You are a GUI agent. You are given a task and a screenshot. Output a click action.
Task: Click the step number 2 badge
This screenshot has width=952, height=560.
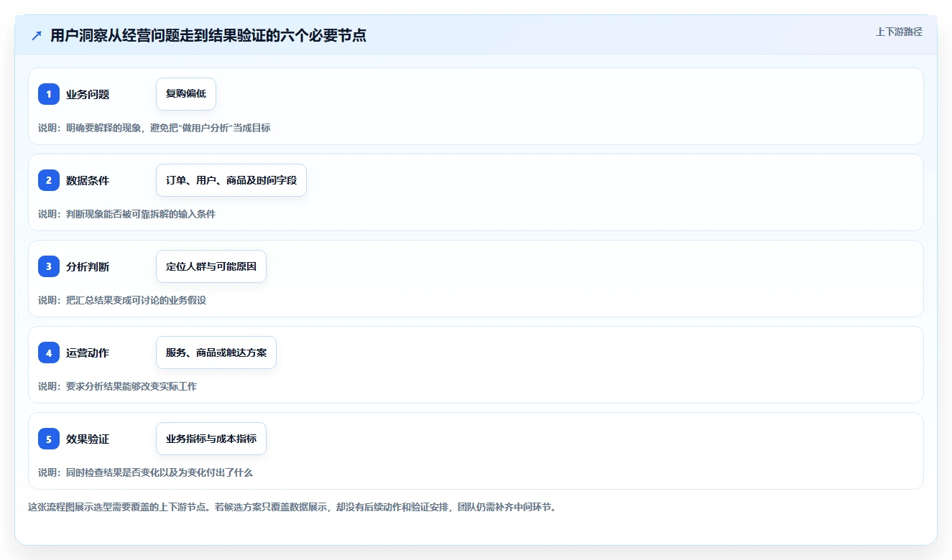point(49,180)
